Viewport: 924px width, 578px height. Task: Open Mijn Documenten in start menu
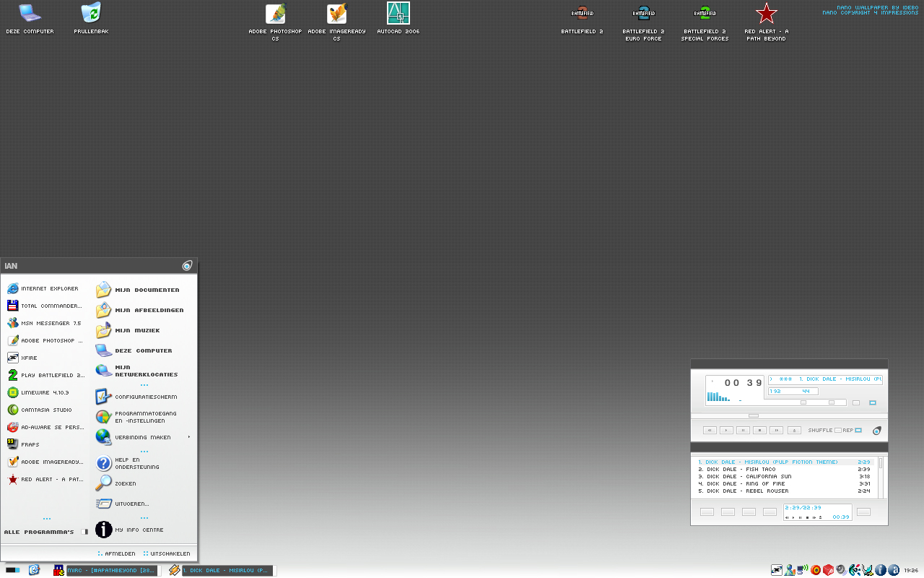coord(147,290)
